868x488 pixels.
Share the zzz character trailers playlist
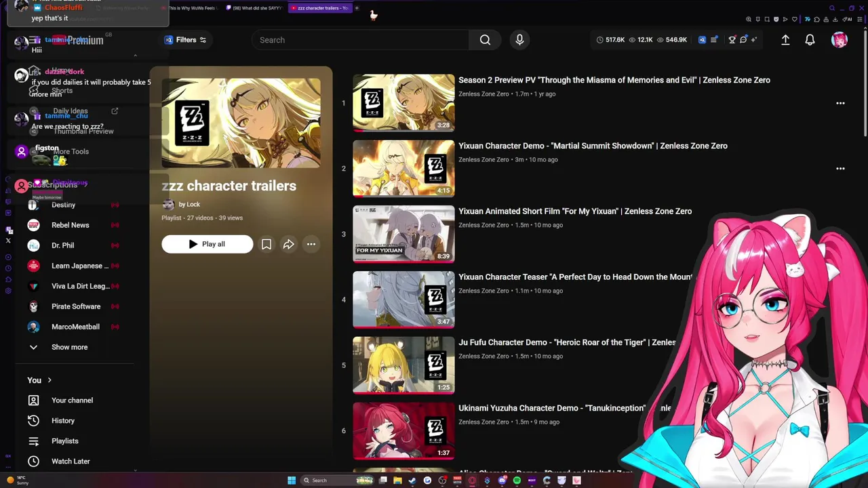[289, 244]
